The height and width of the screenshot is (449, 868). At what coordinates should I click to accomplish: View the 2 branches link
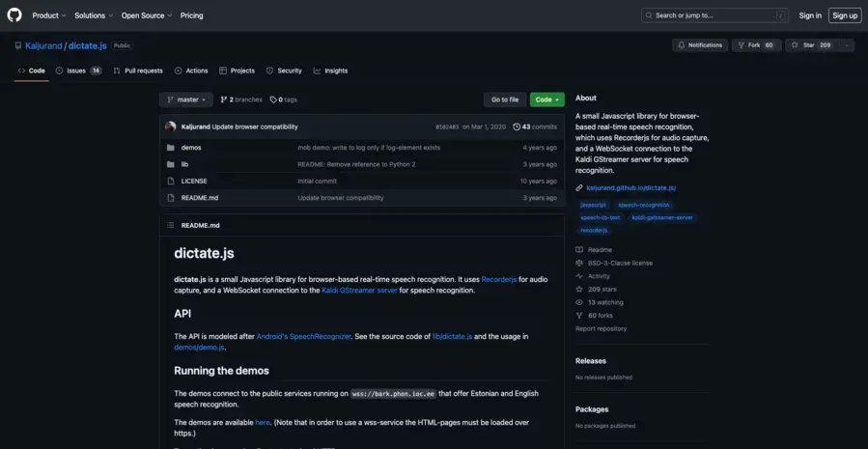(241, 99)
